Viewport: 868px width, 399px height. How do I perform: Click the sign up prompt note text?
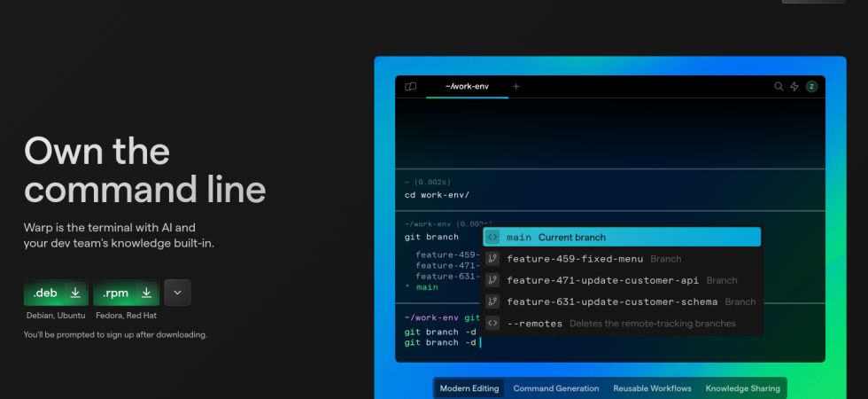[115, 335]
